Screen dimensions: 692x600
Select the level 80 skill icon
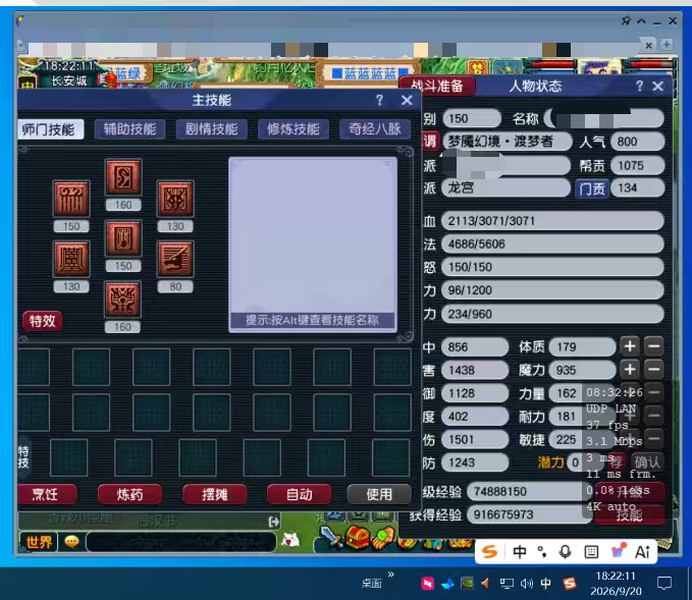point(175,259)
